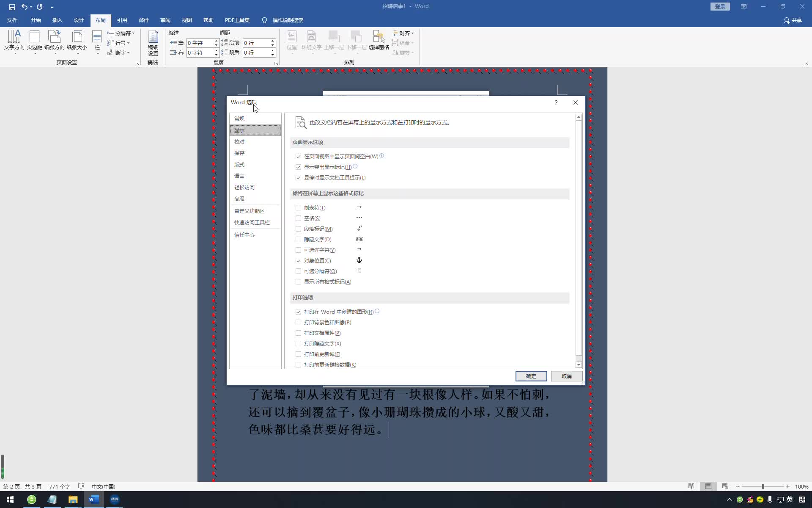Click Share (共享) button

tap(793, 20)
